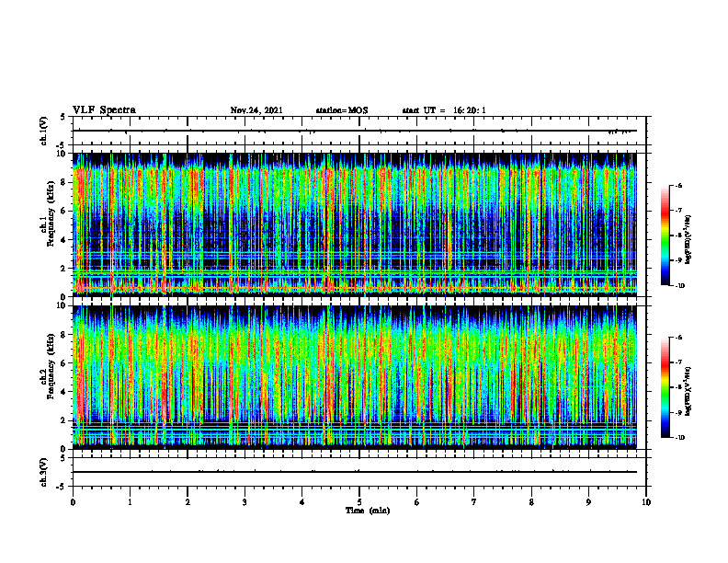Click time axis tick label "5"
The height and width of the screenshot is (563, 728).
pyautogui.click(x=359, y=502)
